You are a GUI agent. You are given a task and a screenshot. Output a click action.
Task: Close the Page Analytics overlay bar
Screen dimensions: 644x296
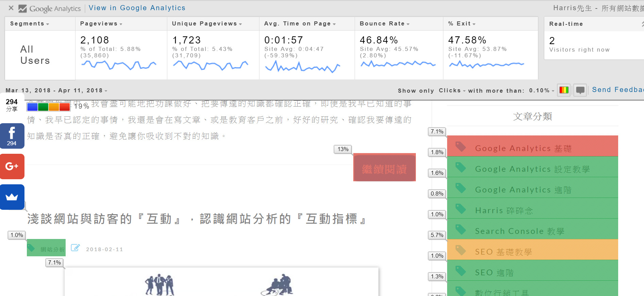(x=11, y=8)
